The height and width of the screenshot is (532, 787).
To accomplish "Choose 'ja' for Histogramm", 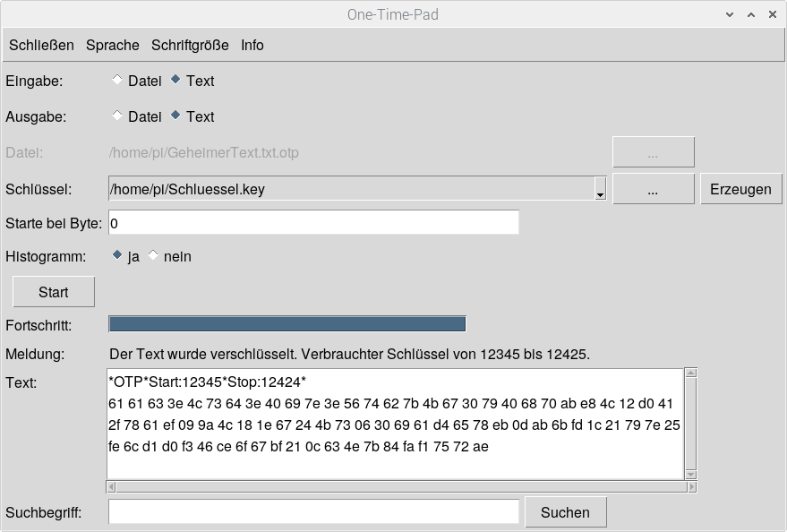I will click(x=117, y=256).
